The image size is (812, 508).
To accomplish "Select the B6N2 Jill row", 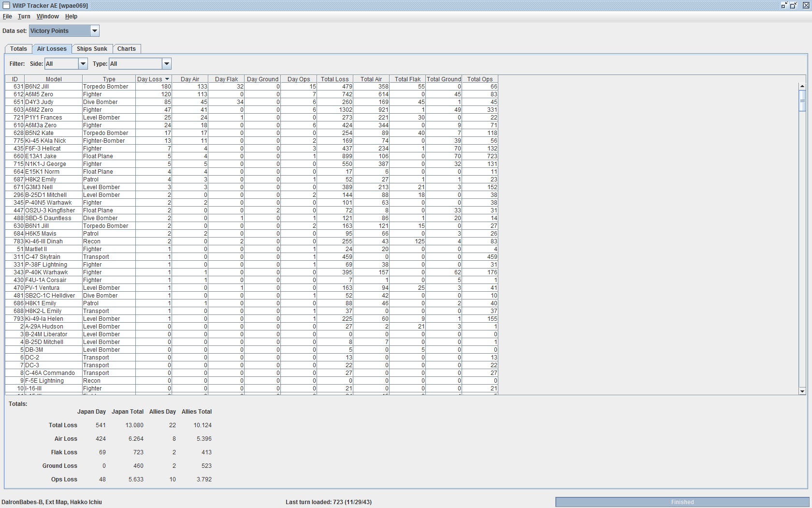I will 251,87.
